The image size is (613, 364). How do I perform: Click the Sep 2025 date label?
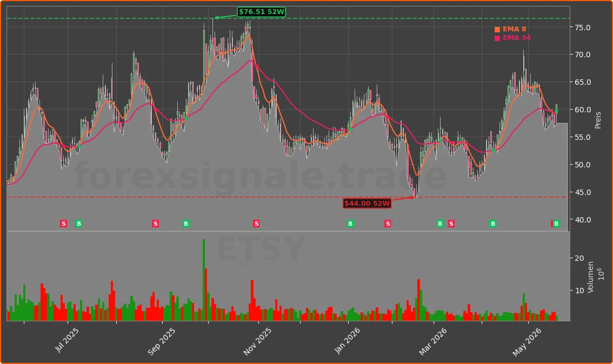[x=162, y=341]
